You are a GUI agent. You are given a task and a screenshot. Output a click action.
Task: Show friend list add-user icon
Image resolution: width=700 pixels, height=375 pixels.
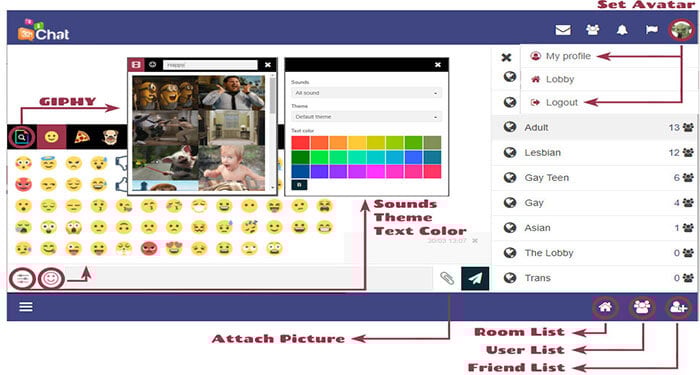pyautogui.click(x=678, y=307)
